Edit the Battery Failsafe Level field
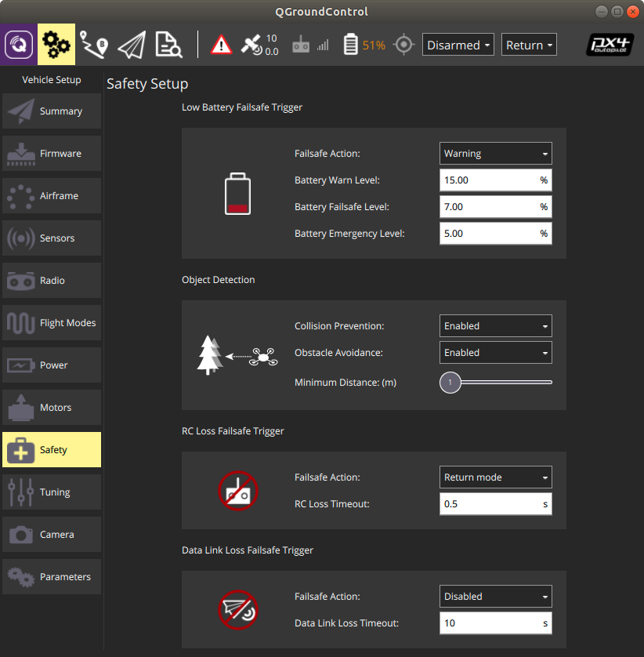 (496, 206)
